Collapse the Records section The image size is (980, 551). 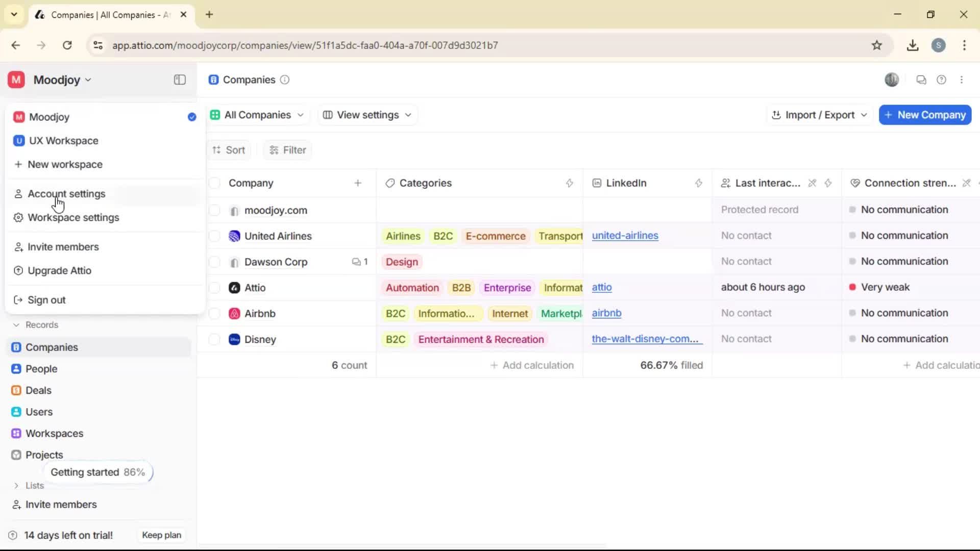click(35, 325)
